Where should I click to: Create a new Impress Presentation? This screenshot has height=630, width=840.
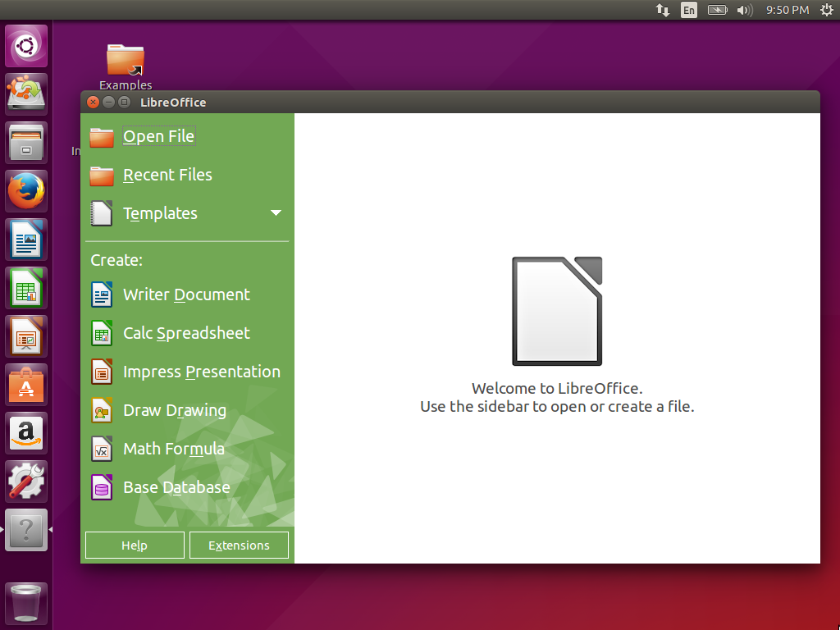(202, 372)
